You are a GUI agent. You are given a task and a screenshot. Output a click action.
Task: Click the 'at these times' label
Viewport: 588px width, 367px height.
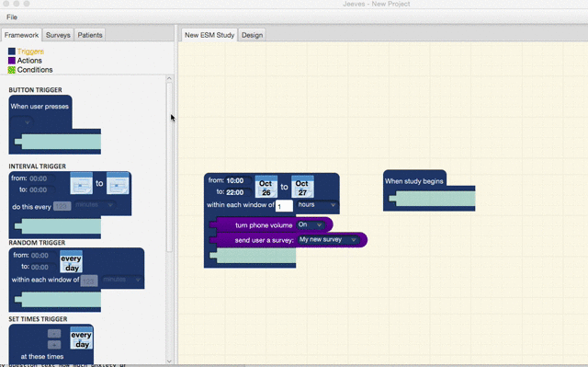[x=42, y=357]
